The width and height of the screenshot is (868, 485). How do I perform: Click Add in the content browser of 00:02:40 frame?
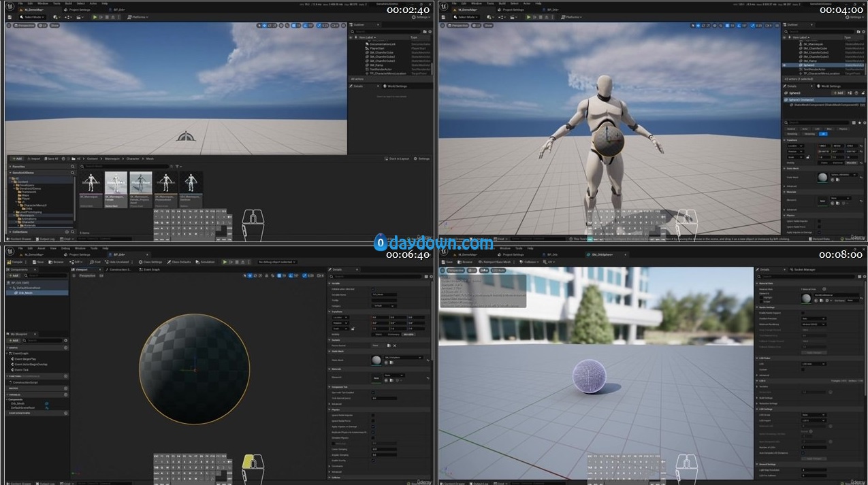tap(17, 158)
